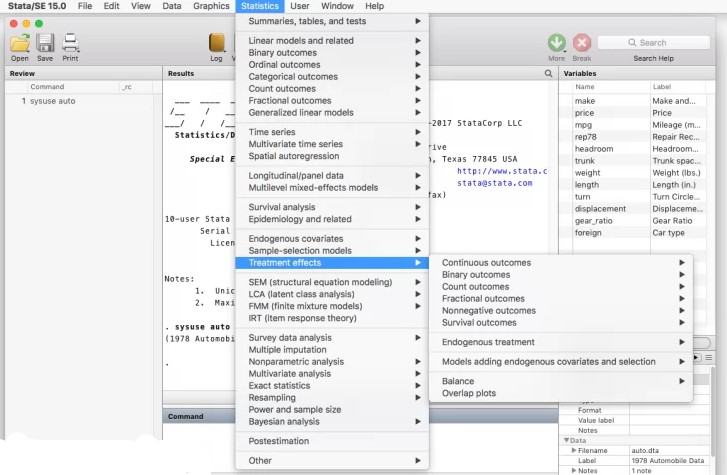Select the foreign variable row
Screen dimensions: 727x475
[633, 233]
